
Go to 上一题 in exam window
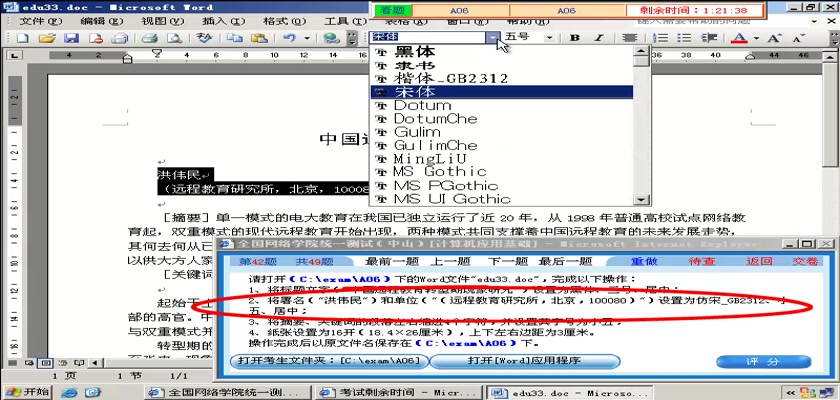point(451,261)
